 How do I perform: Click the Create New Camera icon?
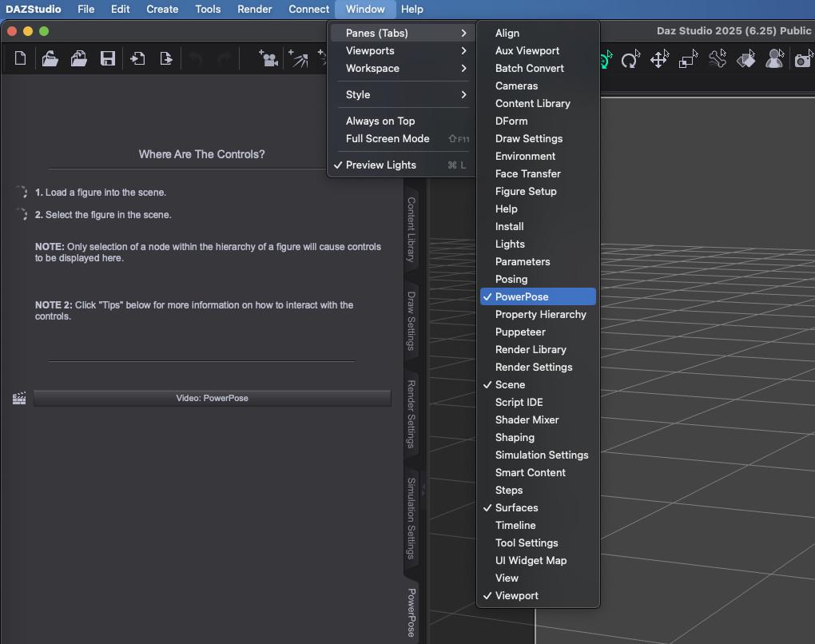coord(268,58)
